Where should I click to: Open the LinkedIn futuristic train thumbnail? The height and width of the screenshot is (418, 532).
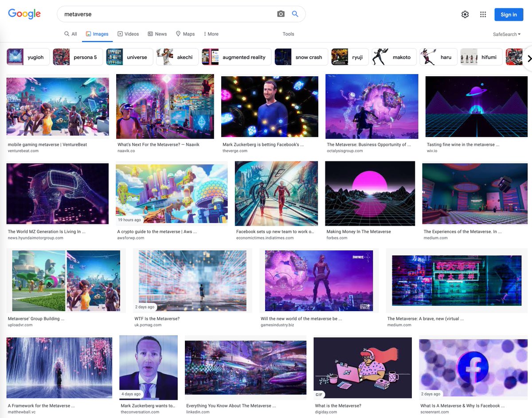tap(246, 367)
